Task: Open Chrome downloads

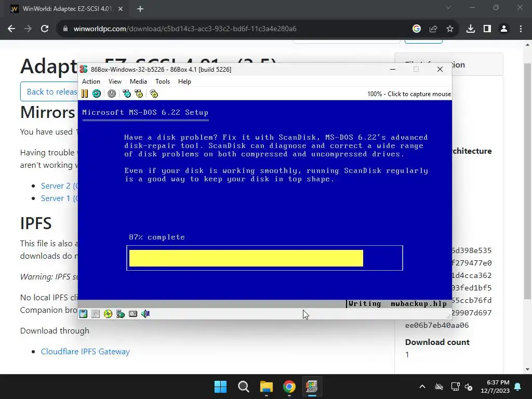Action: (471, 29)
